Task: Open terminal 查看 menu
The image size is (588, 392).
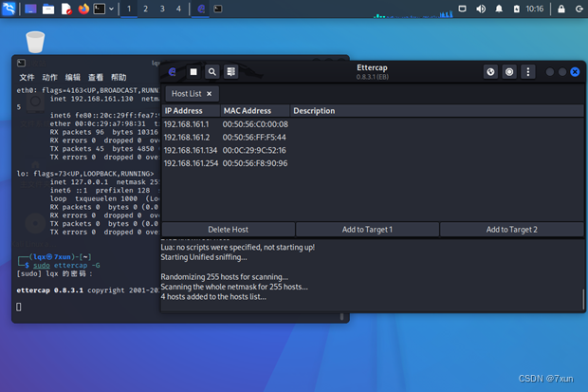Action: coord(95,77)
